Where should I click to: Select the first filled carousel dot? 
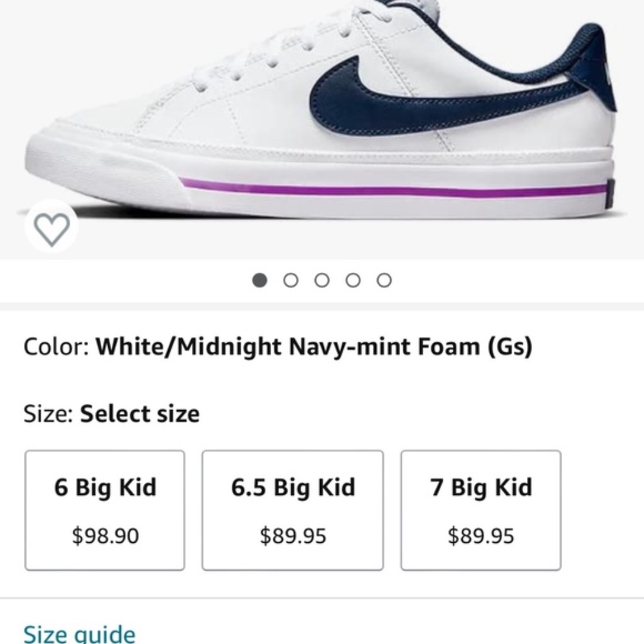pyautogui.click(x=260, y=279)
